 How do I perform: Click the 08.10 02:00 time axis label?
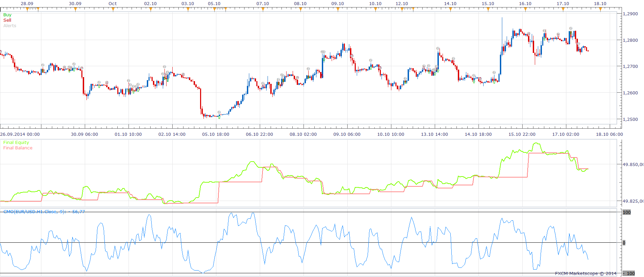coord(303,134)
